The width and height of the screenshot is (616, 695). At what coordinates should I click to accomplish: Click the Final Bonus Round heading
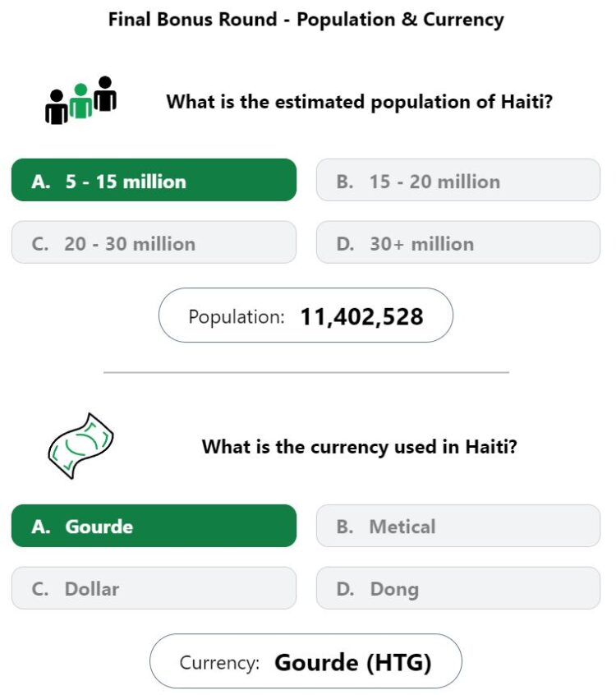306,20
